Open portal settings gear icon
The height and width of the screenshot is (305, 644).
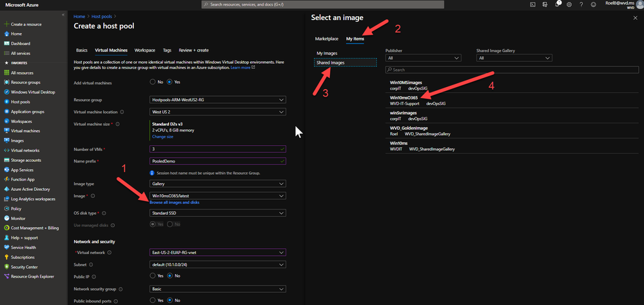pyautogui.click(x=569, y=5)
